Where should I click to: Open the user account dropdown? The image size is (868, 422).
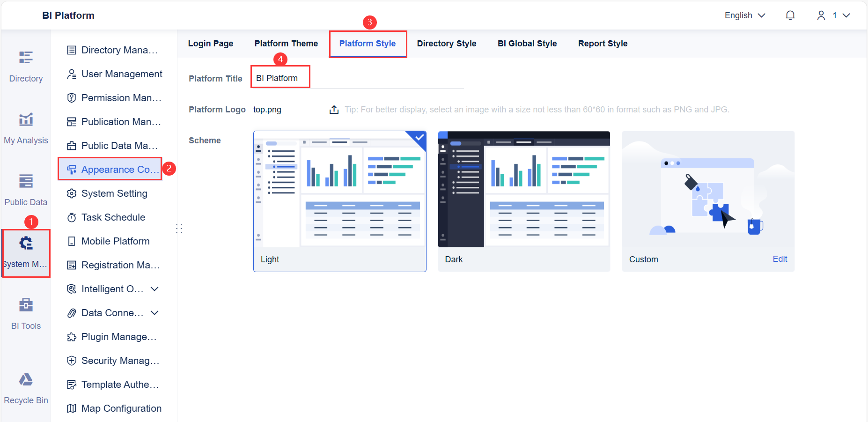pyautogui.click(x=833, y=15)
